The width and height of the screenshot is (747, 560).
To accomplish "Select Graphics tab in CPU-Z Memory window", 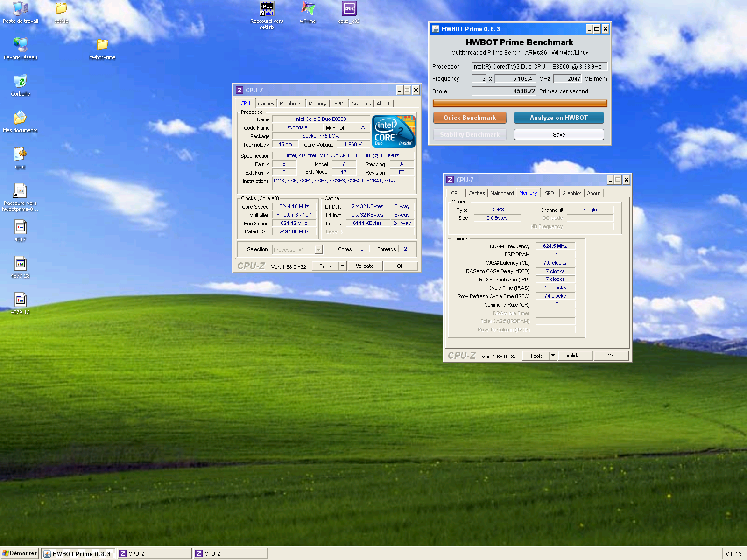I will pos(572,193).
